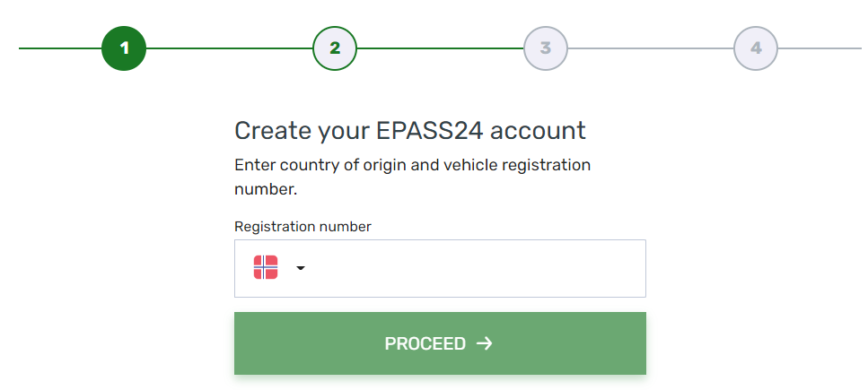Image resolution: width=868 pixels, height=390 pixels.
Task: Focus the registration number text field
Action: (476, 268)
